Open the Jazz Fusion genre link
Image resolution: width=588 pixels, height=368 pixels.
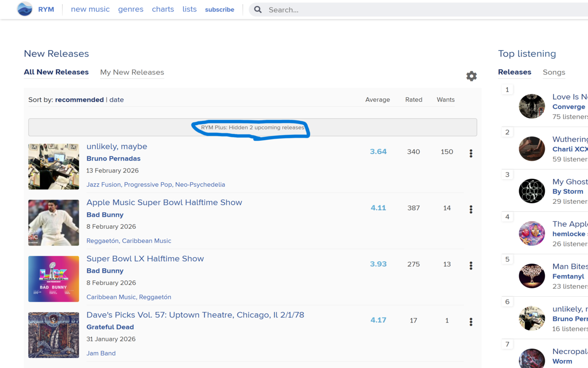click(x=103, y=184)
